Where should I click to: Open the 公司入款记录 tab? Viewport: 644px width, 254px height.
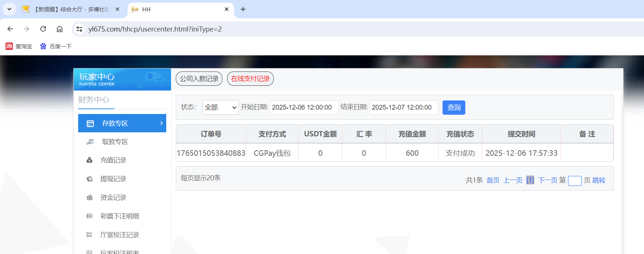[199, 78]
